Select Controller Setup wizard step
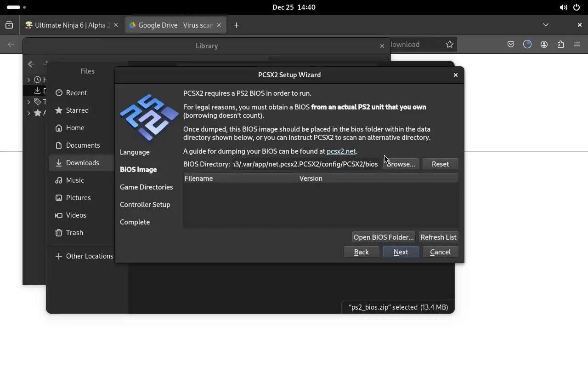The width and height of the screenshot is (588, 368). 145,205
